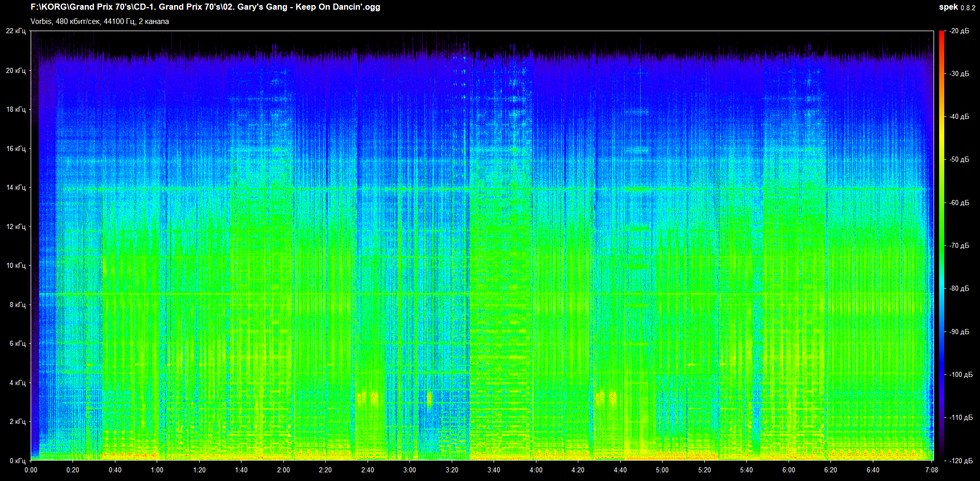Click the 7:08 end time label
Screen dimensions: 980x481
click(932, 470)
